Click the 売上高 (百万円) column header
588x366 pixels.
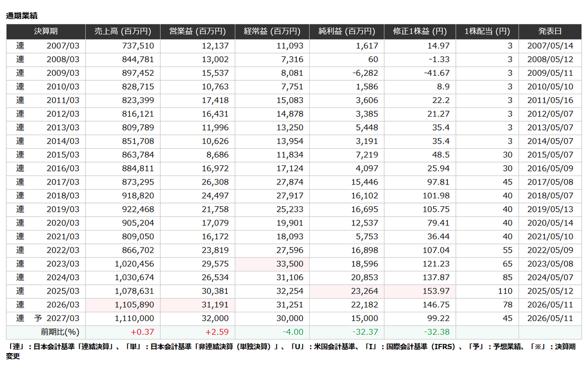point(123,32)
